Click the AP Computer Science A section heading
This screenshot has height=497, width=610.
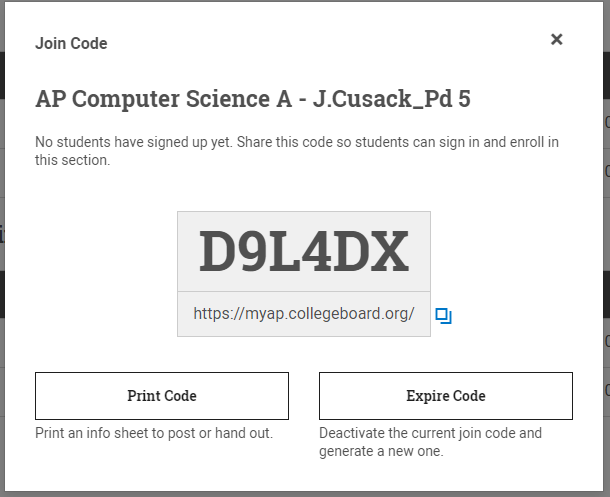point(253,99)
